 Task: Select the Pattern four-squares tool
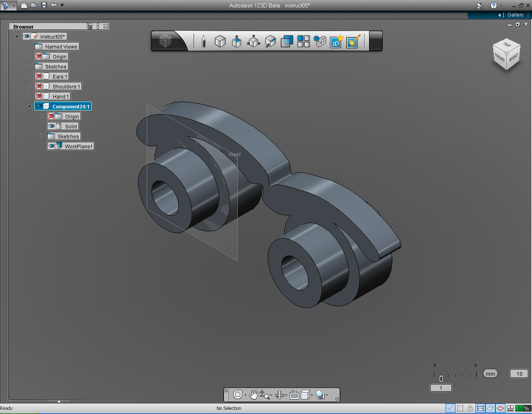pyautogui.click(x=303, y=41)
